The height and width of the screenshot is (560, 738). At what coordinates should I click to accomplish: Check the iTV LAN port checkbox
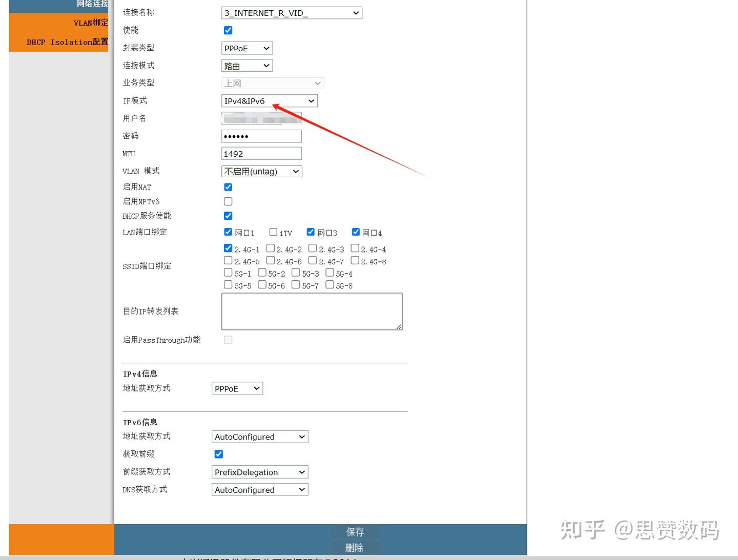point(273,232)
